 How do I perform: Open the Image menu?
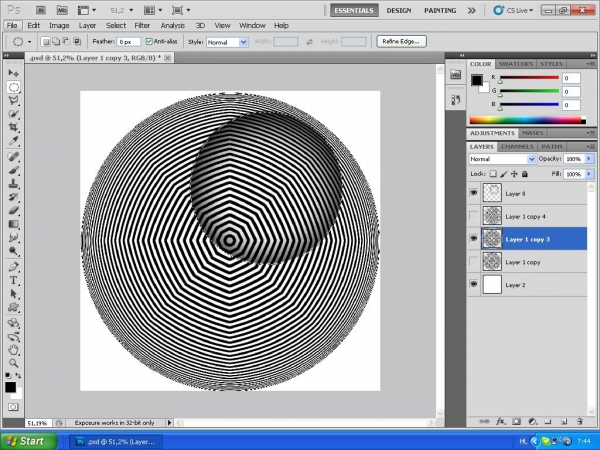[x=59, y=26]
